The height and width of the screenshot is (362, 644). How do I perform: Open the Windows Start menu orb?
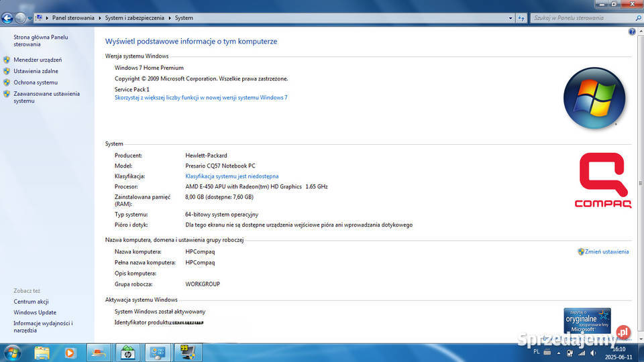(x=12, y=353)
